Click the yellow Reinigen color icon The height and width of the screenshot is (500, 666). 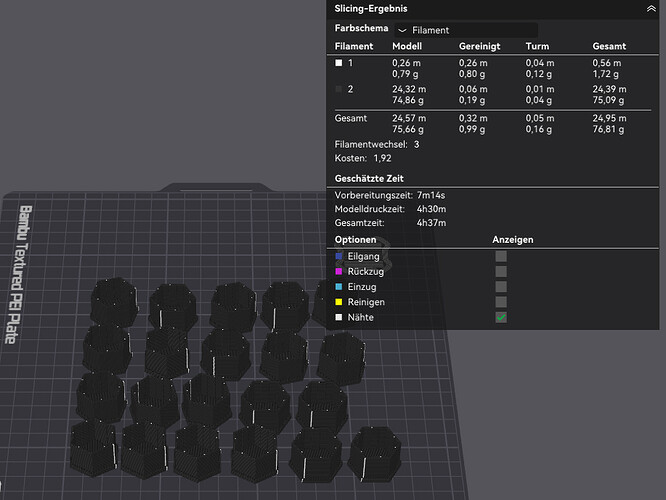click(x=338, y=301)
